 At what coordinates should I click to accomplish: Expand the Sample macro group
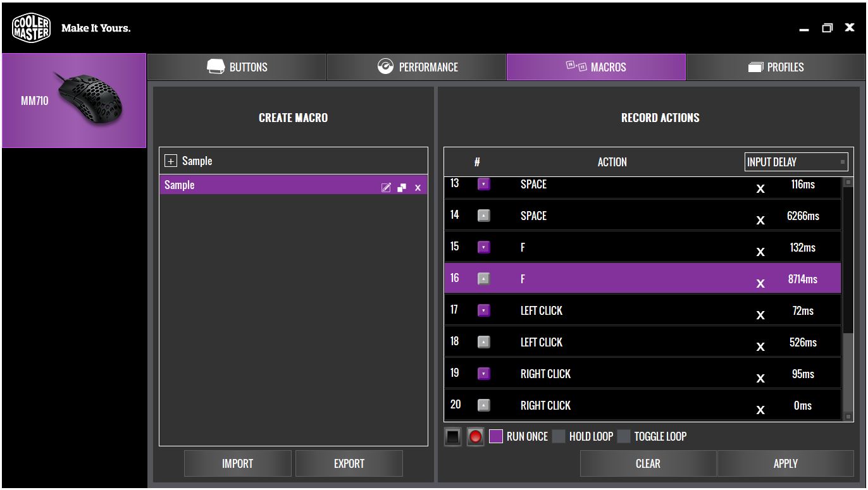coord(170,161)
